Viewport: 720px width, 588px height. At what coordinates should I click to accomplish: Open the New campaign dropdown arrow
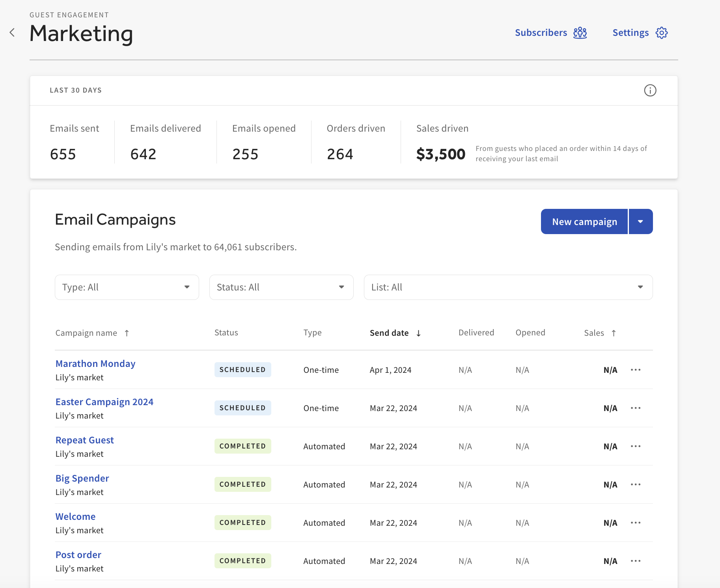tap(640, 221)
